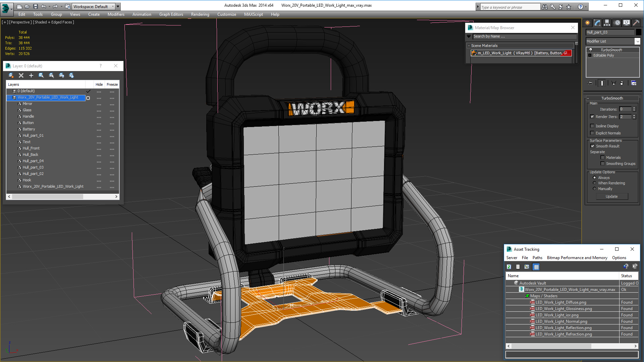Enable the Explicit Normals checkbox
Image resolution: width=644 pixels, height=362 pixels.
pos(592,133)
